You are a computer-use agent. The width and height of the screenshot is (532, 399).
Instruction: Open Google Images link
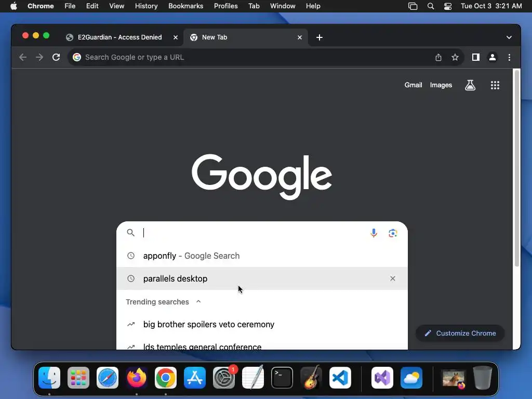click(x=441, y=85)
